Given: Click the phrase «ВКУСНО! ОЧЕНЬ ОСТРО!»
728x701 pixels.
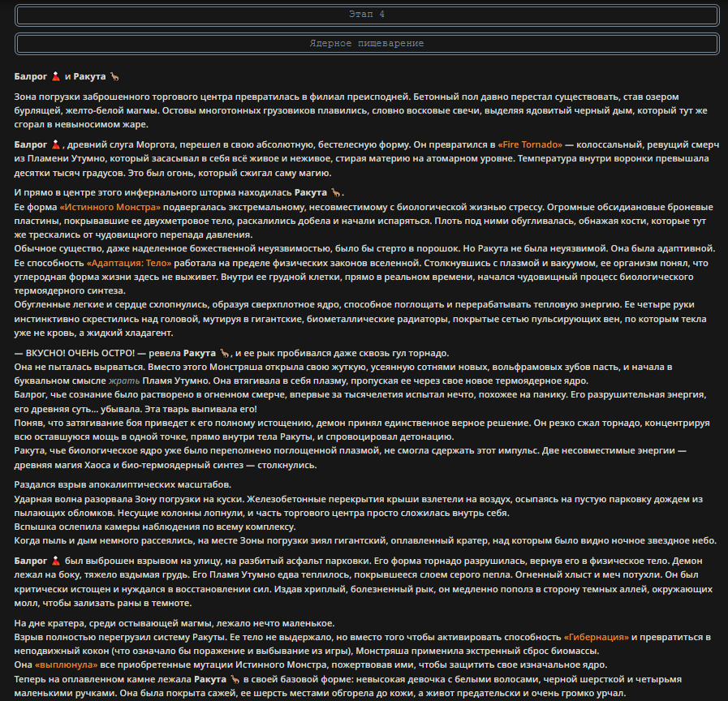Looking at the screenshot, I should pos(80,353).
